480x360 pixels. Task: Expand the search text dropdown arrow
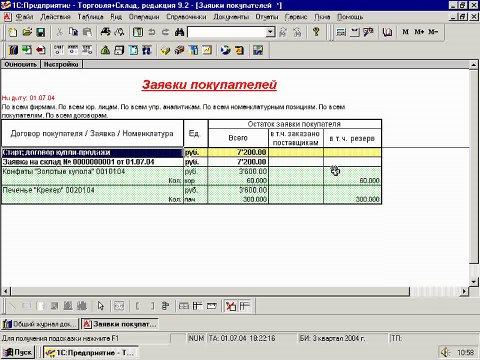[271, 32]
